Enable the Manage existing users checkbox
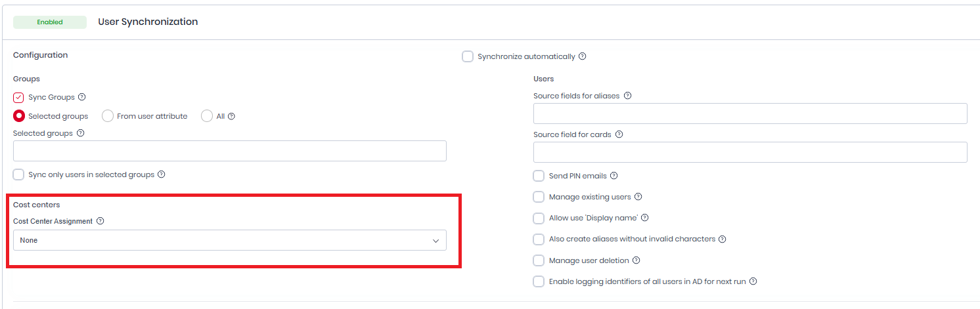Viewport: 980px width, 309px height. point(539,197)
